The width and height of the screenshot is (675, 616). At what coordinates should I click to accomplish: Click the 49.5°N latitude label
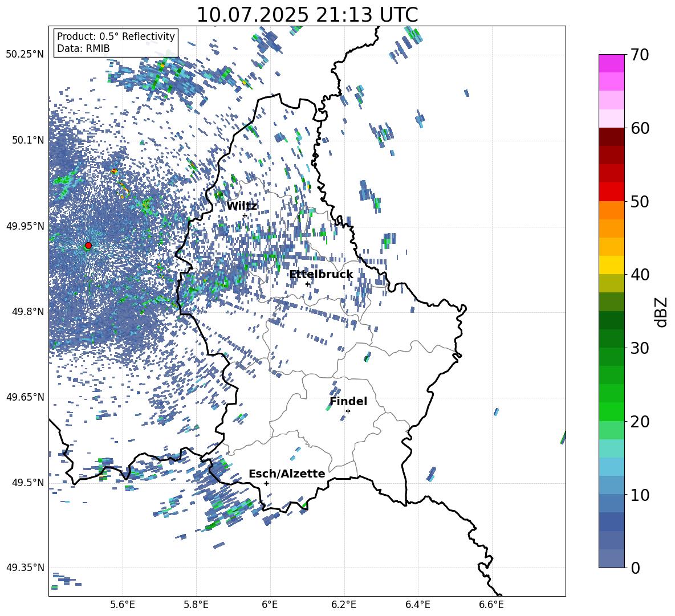click(28, 482)
